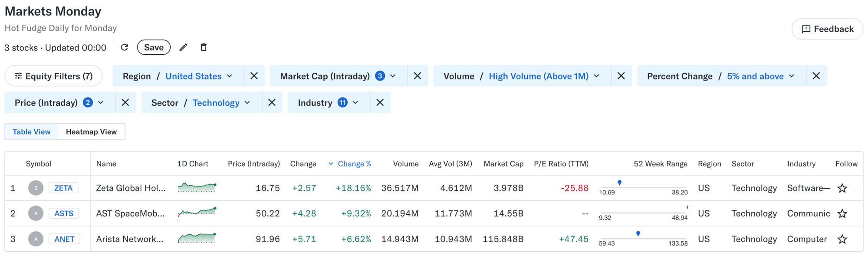This screenshot has width=868, height=256.
Task: Remove the Price (Intraday) filter
Action: click(x=125, y=102)
